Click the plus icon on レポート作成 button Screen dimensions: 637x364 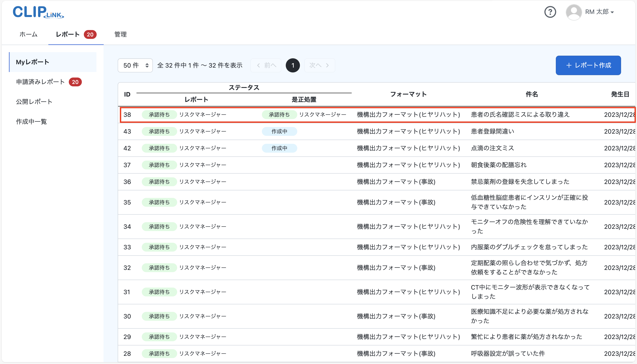pos(569,65)
